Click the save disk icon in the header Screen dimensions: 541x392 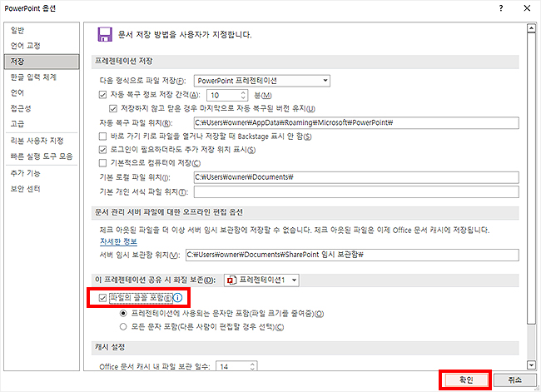point(105,34)
